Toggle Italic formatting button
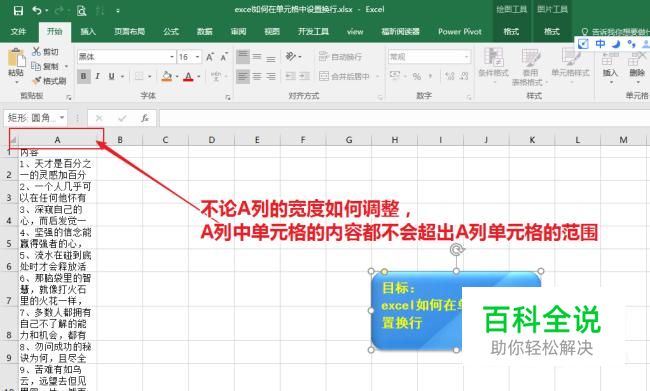Image resolution: width=650 pixels, height=391 pixels. coord(97,76)
